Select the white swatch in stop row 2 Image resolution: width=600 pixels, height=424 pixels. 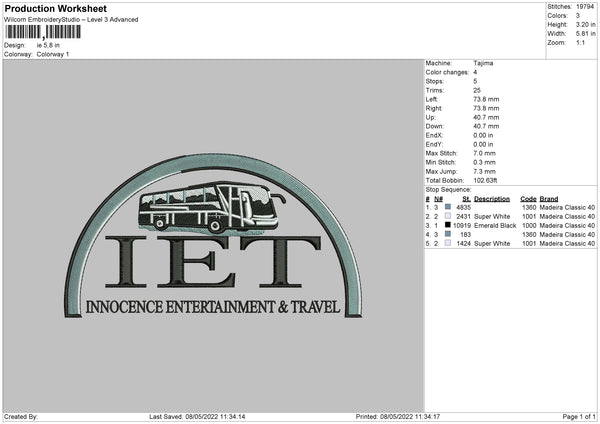448,216
